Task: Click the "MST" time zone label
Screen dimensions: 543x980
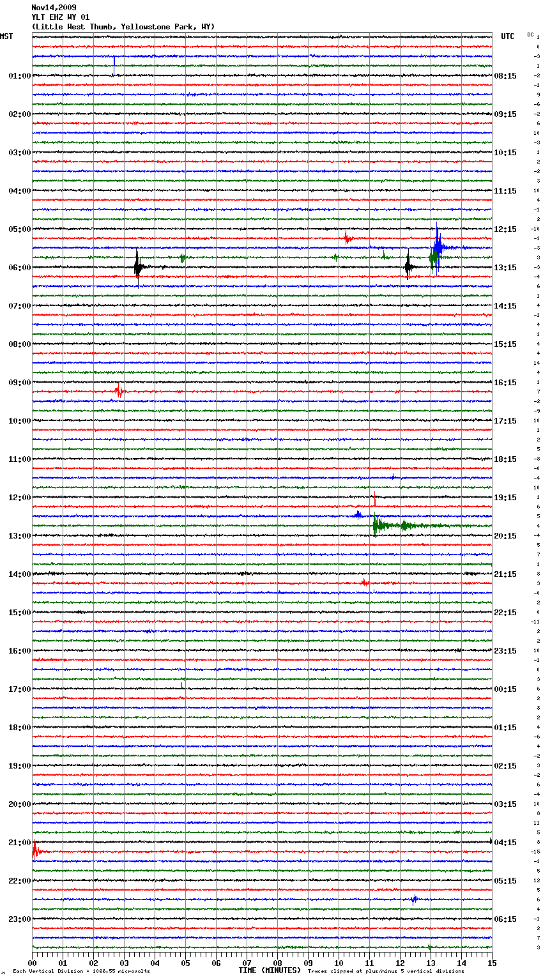Action: pos(6,36)
